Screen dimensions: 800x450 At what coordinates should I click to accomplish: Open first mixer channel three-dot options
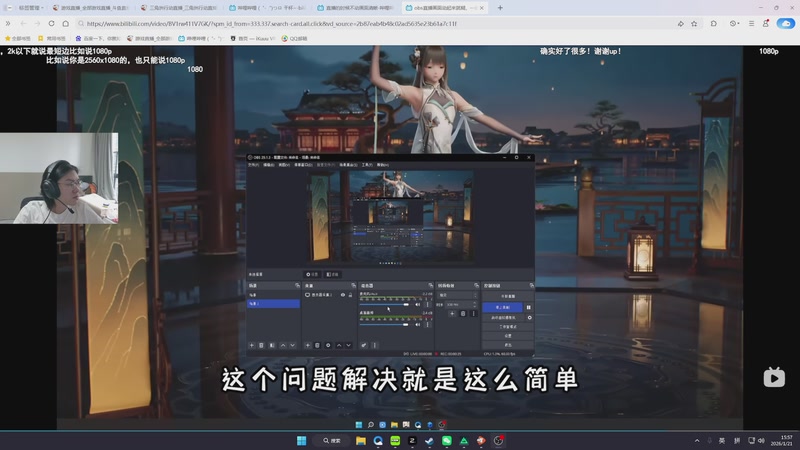click(428, 305)
